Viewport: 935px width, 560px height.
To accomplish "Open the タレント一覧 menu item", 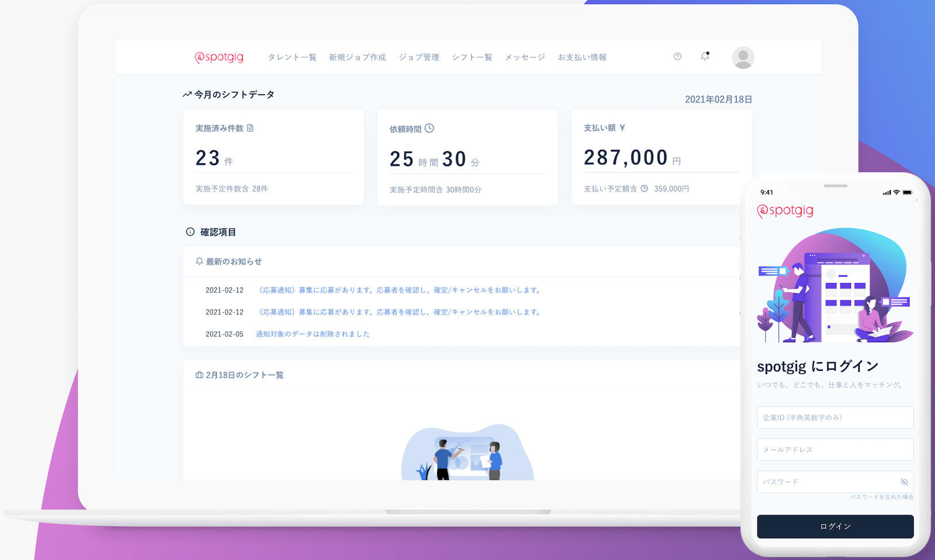I will pos(292,57).
